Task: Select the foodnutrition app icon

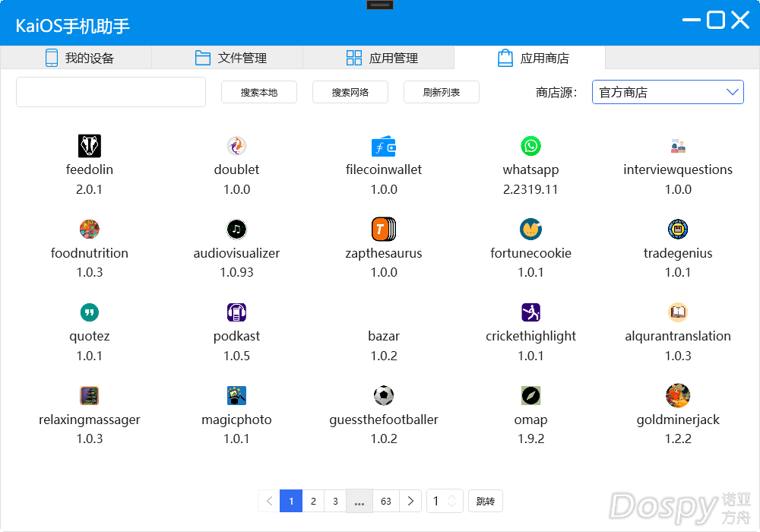Action: pyautogui.click(x=90, y=230)
